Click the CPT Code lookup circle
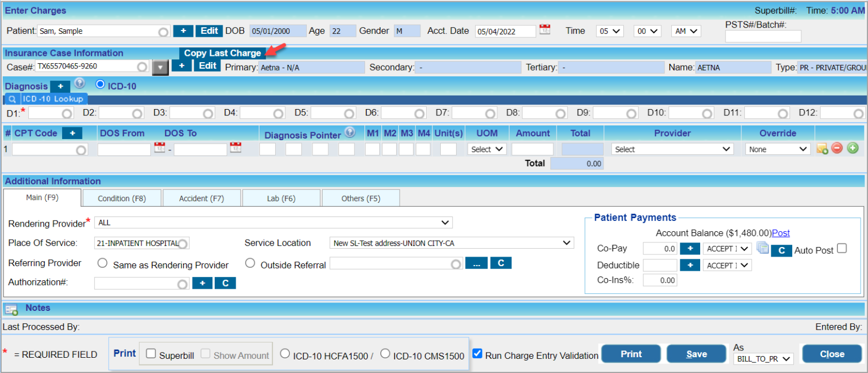Screen dimensions: 868x373 pos(81,150)
